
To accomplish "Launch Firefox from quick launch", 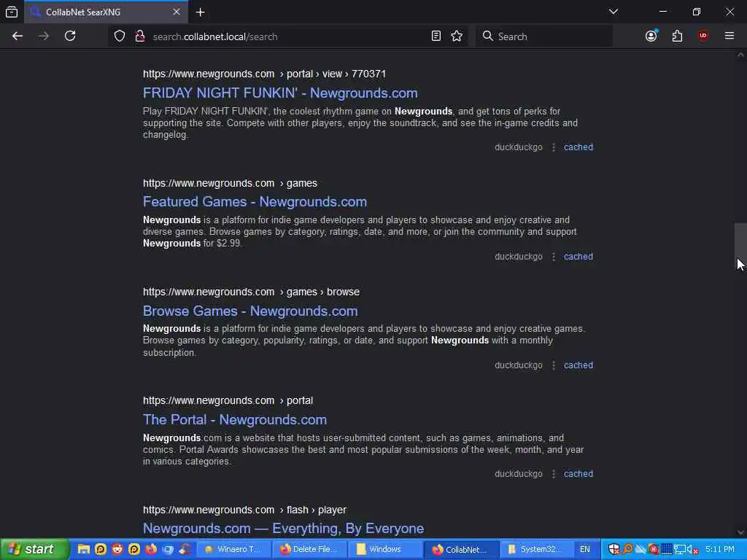I will 151,549.
